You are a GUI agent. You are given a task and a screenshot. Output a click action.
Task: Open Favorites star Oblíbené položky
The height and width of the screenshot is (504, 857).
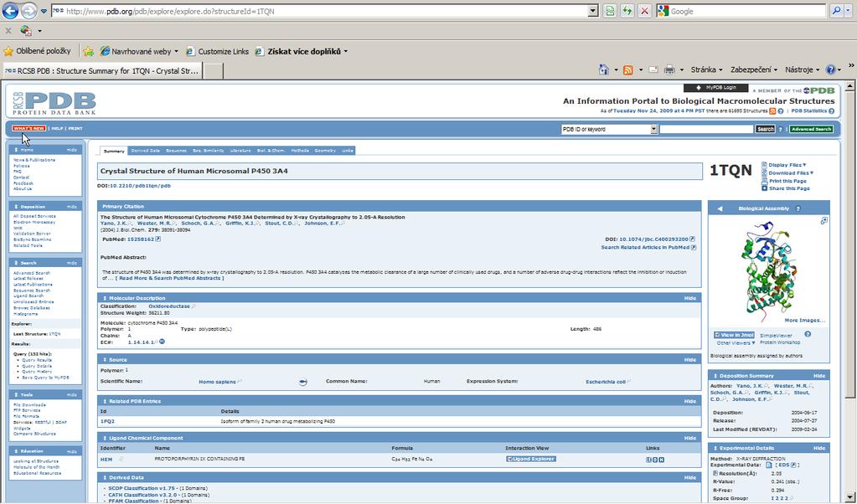pos(37,51)
